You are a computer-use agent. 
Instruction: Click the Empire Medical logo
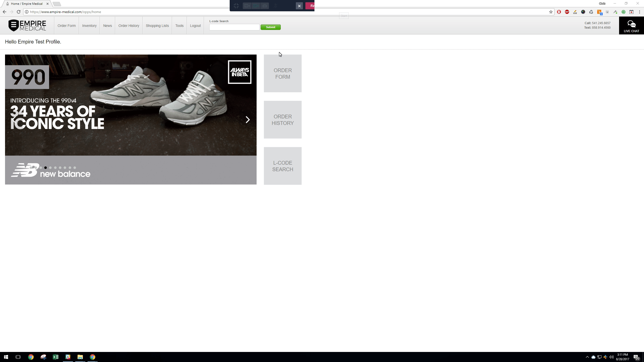point(27,25)
